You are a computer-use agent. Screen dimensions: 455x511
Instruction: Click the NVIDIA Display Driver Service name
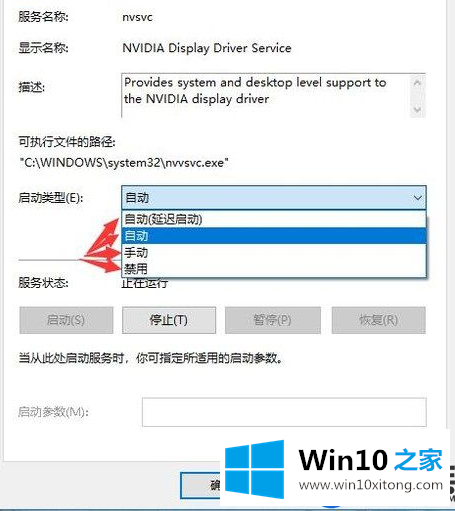tap(207, 48)
